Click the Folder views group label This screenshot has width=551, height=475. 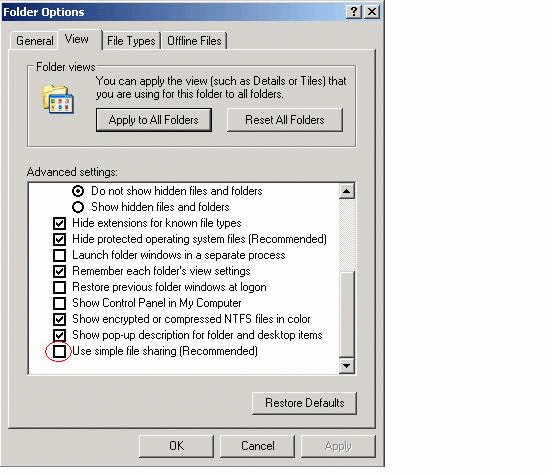point(66,67)
